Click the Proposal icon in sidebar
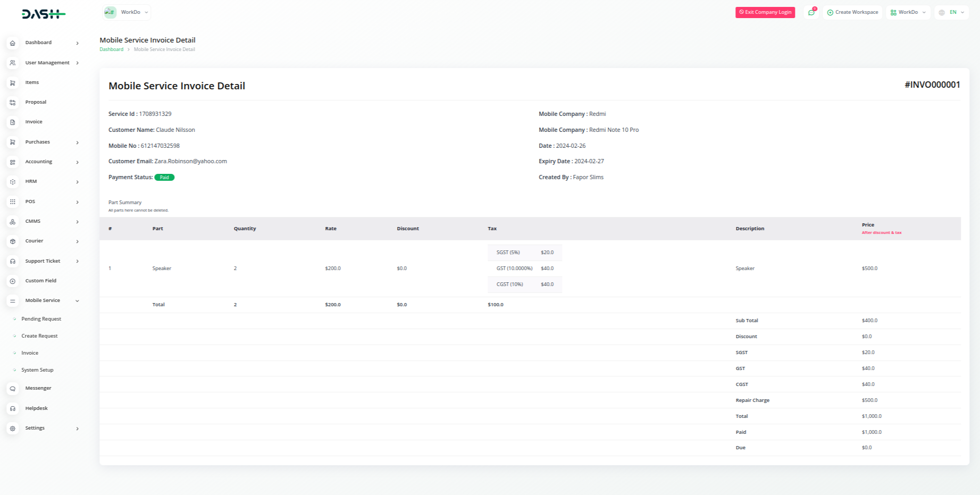The image size is (980, 495). (x=13, y=103)
